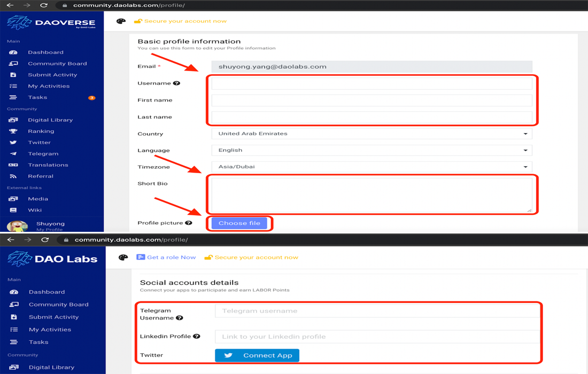Screen dimensions: 588x374
Task: Click the theme palette icon in upper window
Action: 121,21
